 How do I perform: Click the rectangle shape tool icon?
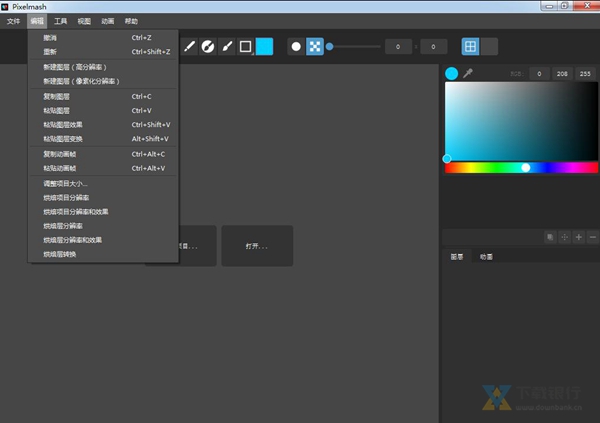point(245,46)
